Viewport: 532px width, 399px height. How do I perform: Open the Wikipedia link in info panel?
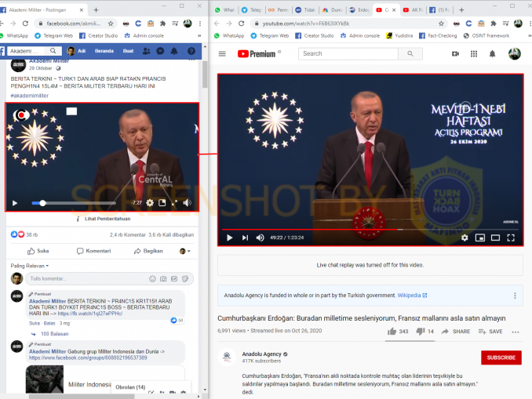tap(412, 296)
